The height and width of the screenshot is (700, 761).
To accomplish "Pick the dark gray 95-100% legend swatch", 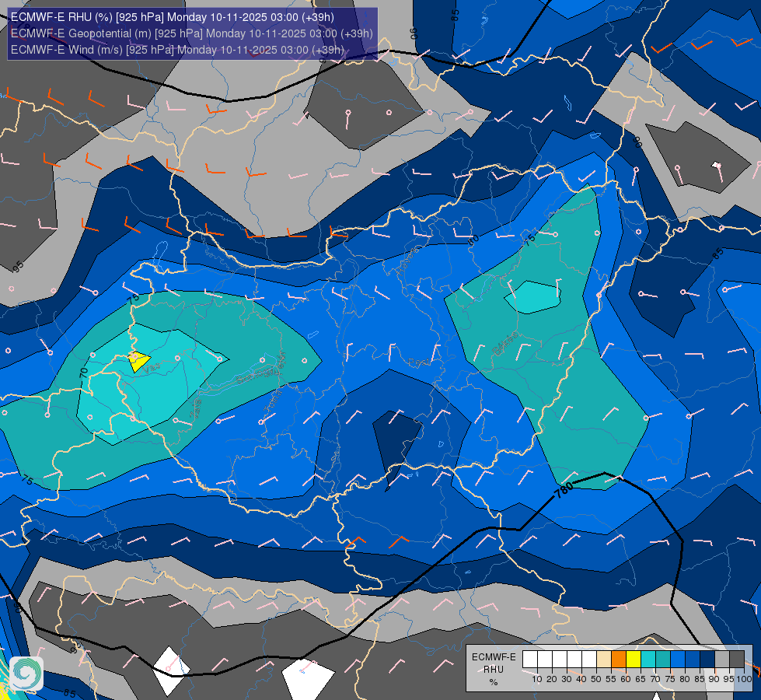I will click(x=737, y=660).
